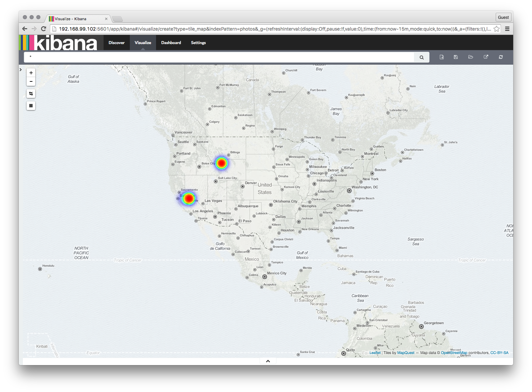Open the Leaflet attribution link
Image resolution: width=532 pixels, height=392 pixels.
[x=375, y=353]
